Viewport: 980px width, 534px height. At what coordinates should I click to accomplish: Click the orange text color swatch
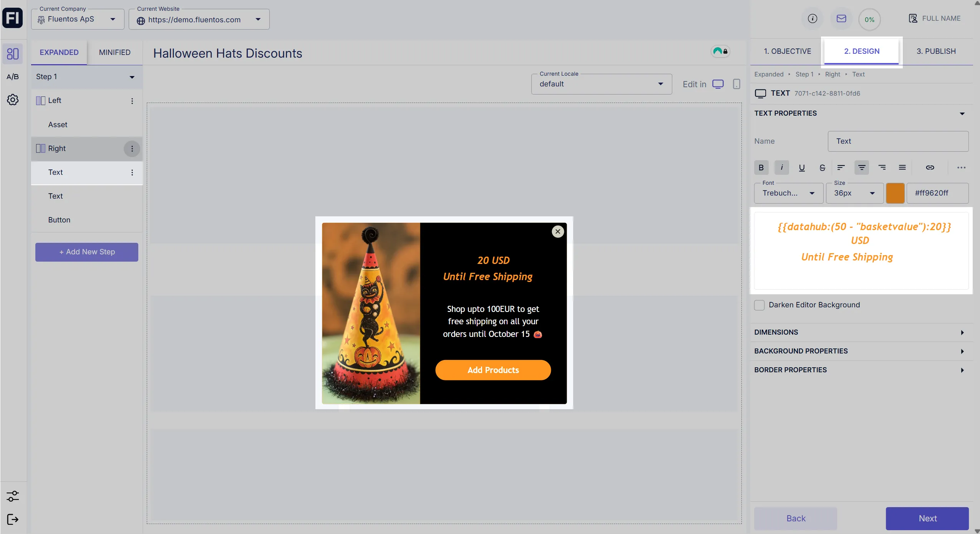pos(895,193)
